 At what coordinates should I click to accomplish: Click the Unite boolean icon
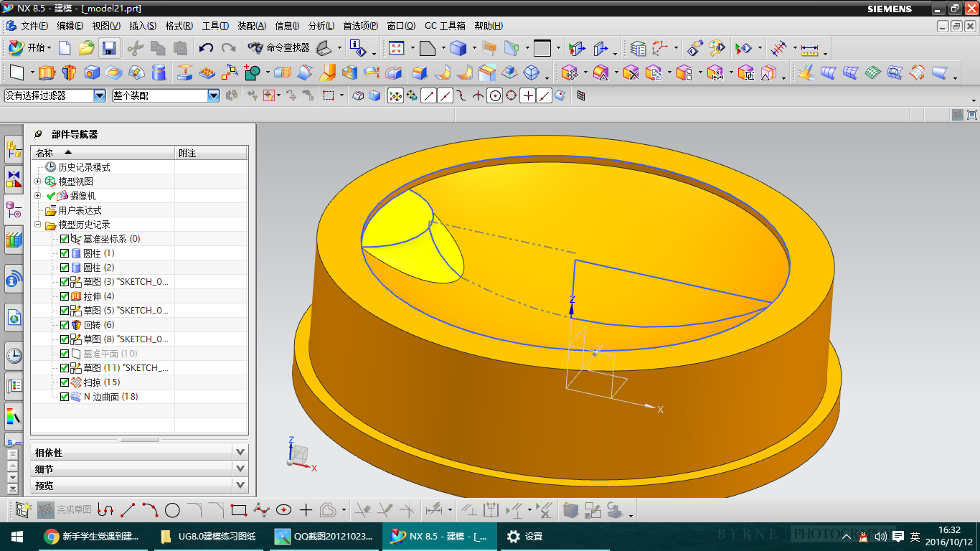(x=253, y=72)
